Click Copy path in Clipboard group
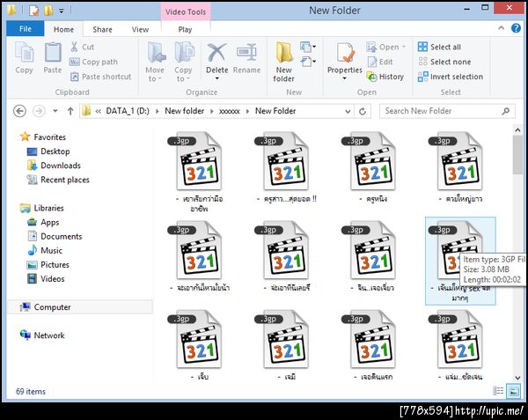Image resolution: width=528 pixels, height=420 pixels. (x=93, y=62)
